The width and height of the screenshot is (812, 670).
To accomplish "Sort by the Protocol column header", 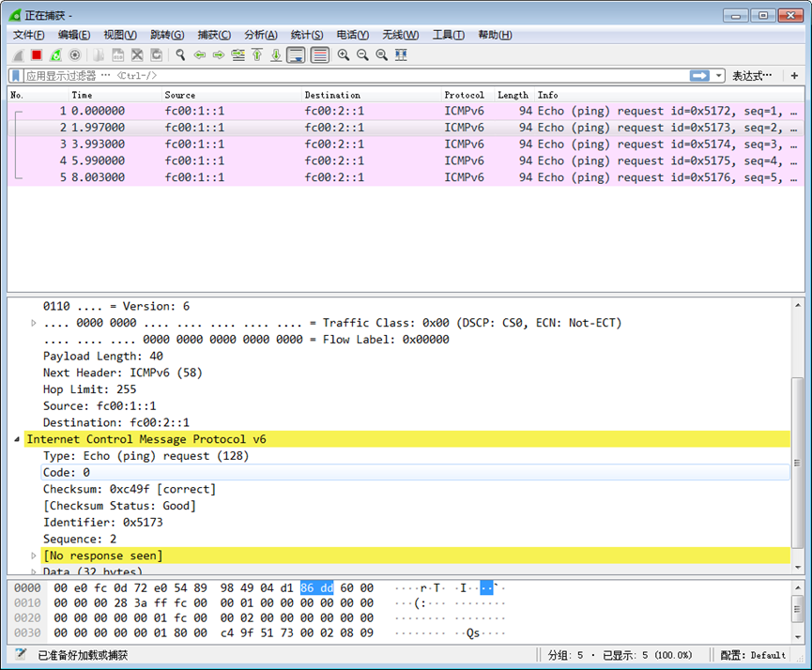I will 468,95.
